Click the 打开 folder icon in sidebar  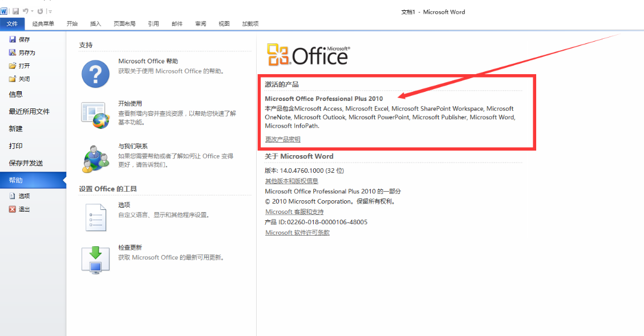(x=13, y=66)
